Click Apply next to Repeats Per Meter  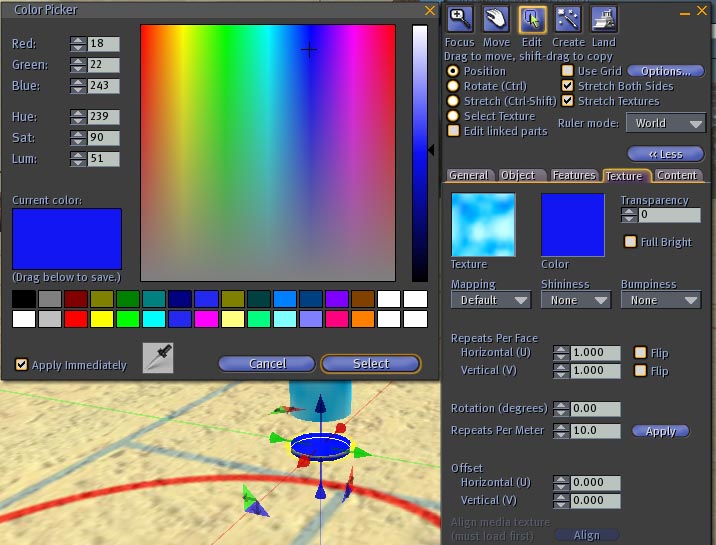(660, 431)
